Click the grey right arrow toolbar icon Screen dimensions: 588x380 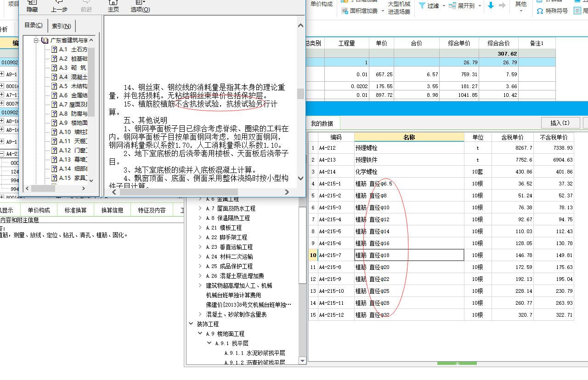[502, 6]
